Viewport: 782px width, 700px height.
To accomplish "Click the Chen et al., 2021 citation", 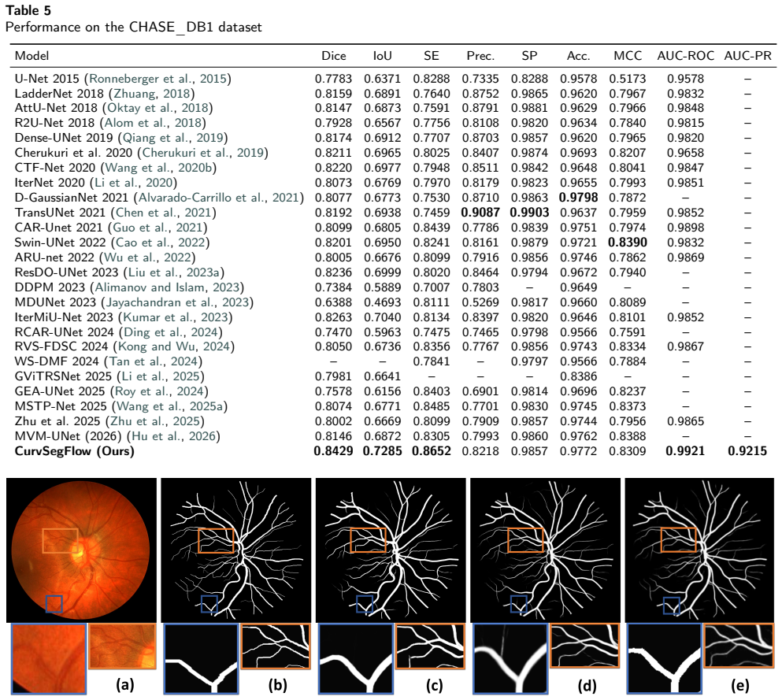I will point(164,213).
